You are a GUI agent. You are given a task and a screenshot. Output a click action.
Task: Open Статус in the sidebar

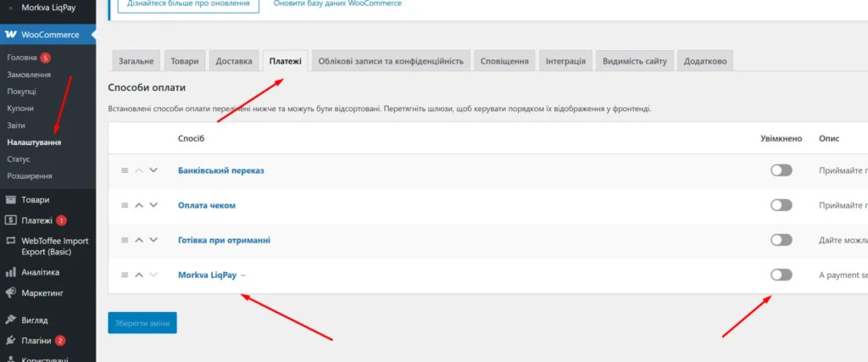coord(19,159)
